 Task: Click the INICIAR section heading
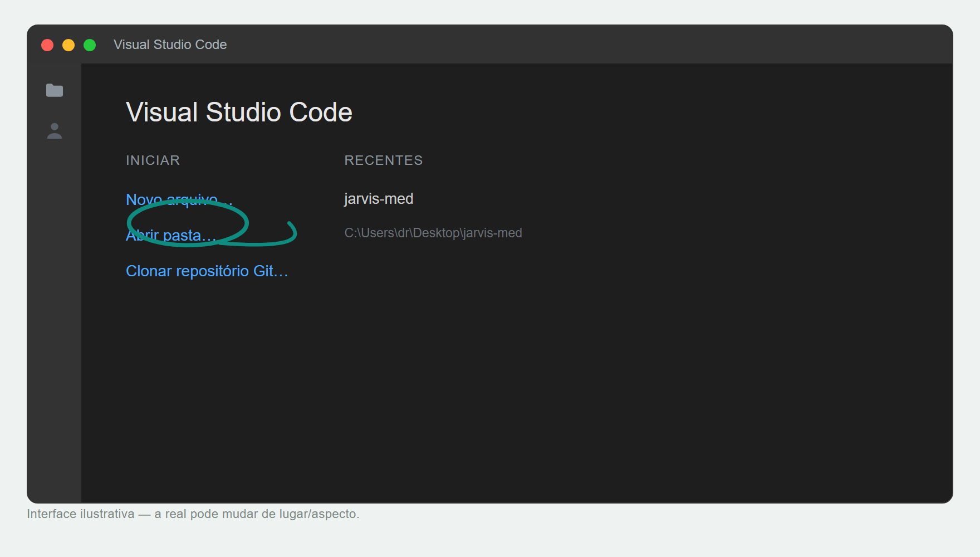(x=153, y=160)
